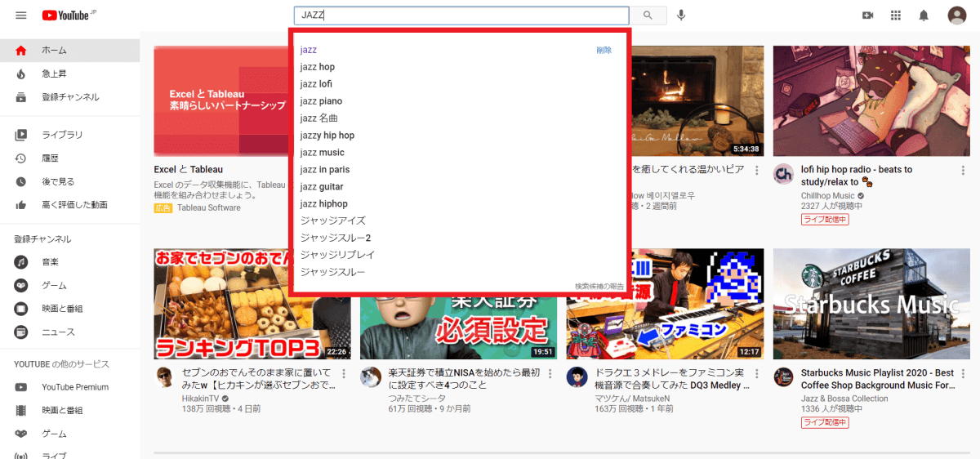
Task: Open lofi hip hop radio video title
Action: (x=857, y=176)
